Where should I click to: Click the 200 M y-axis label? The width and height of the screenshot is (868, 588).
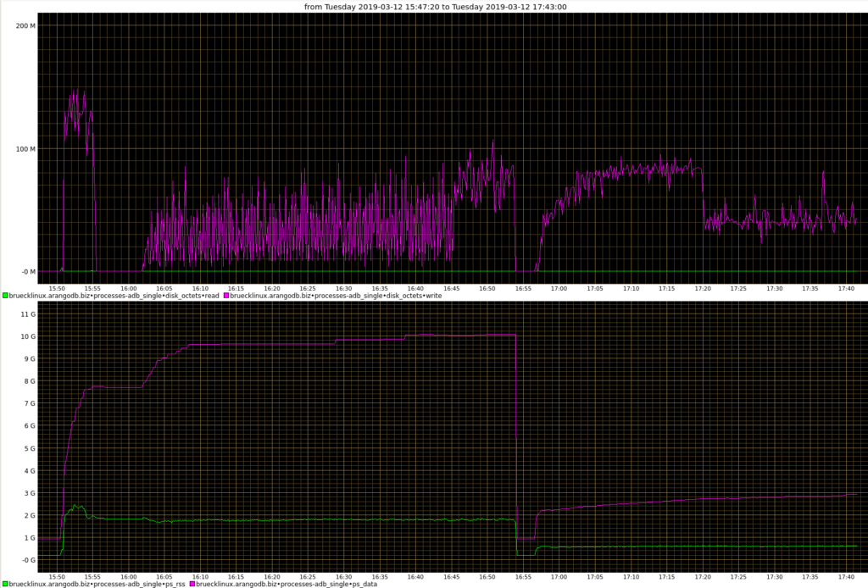(25, 25)
